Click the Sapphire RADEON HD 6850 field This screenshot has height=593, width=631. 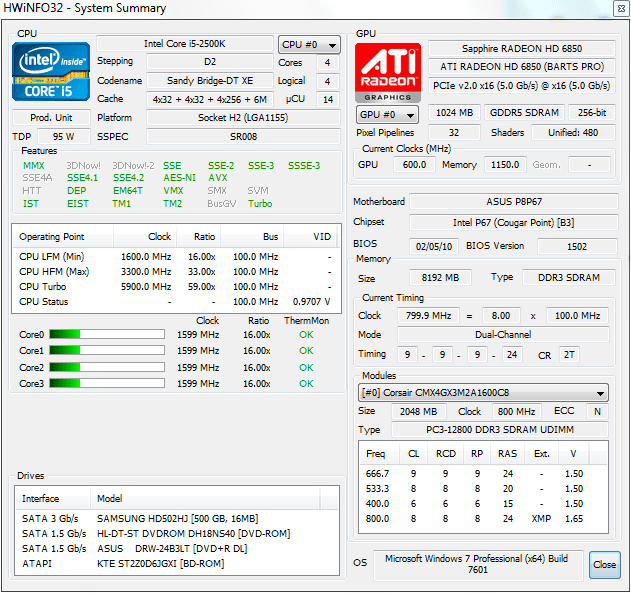click(522, 48)
